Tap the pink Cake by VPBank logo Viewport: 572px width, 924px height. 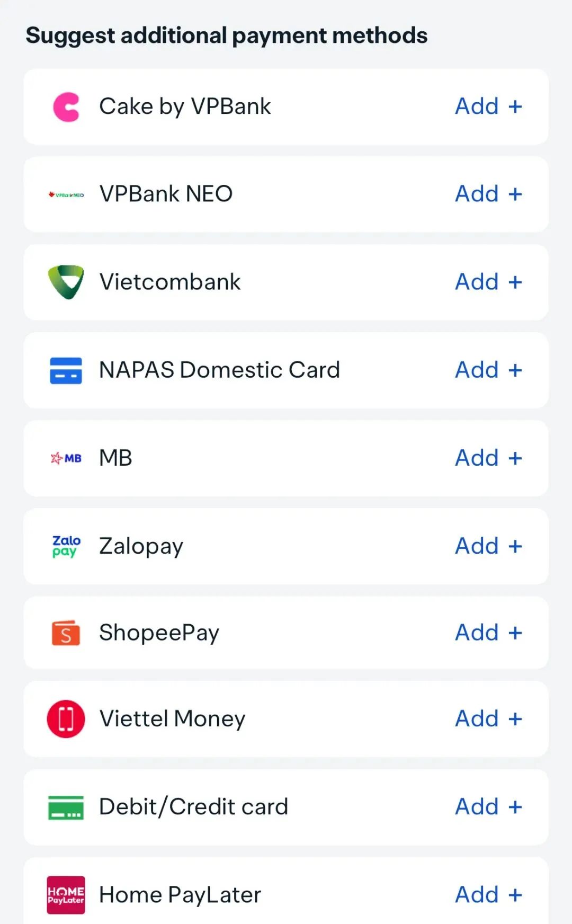point(66,107)
